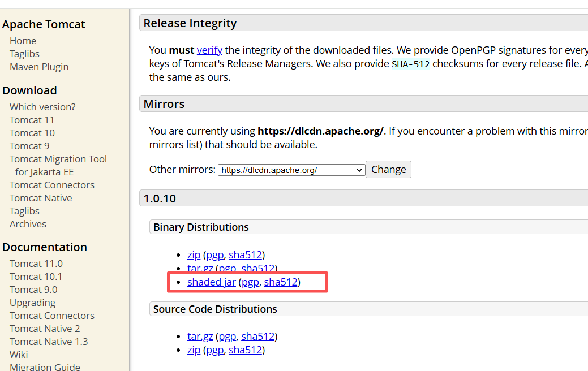The height and width of the screenshot is (371, 588).
Task: Open Tomcat 10.1 documentation
Action: point(36,277)
